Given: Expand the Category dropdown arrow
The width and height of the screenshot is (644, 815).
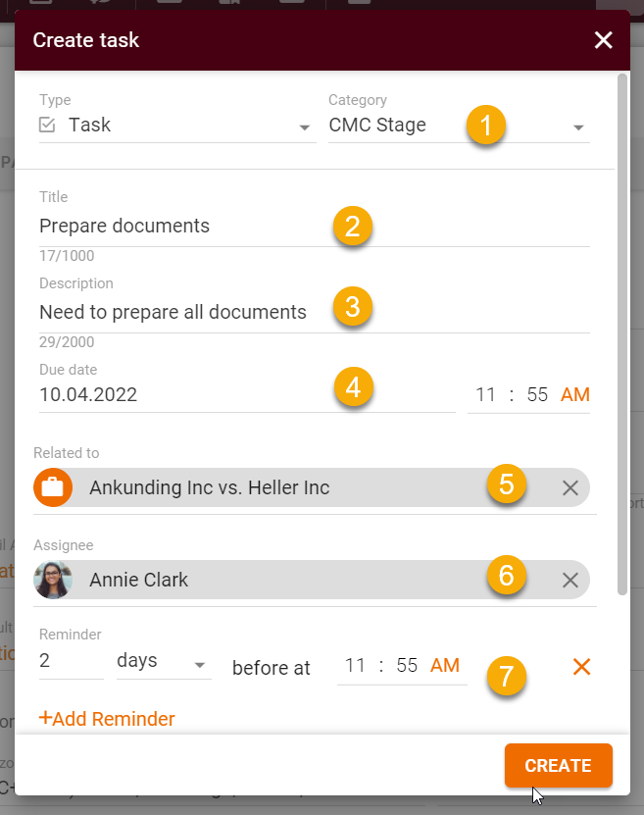Looking at the screenshot, I should tap(578, 127).
